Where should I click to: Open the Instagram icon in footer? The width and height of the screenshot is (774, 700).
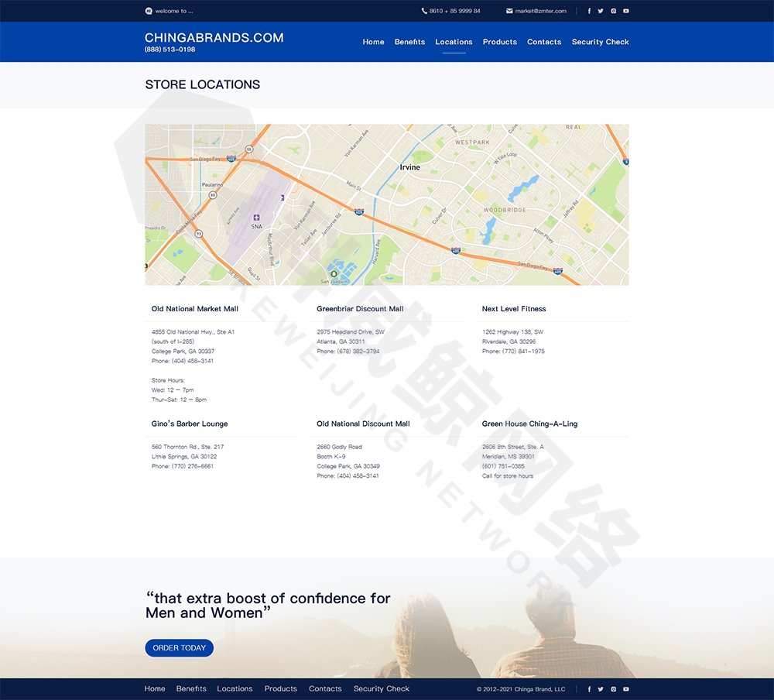point(614,689)
